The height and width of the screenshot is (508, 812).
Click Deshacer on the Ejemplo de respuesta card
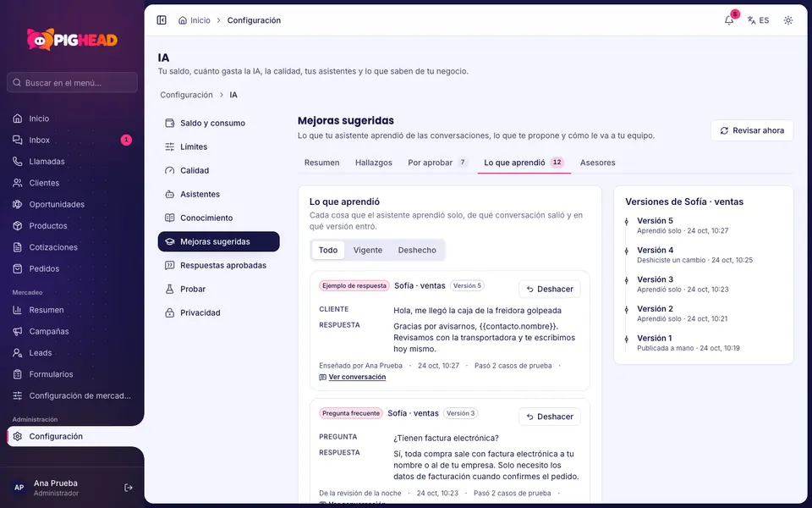(x=550, y=290)
